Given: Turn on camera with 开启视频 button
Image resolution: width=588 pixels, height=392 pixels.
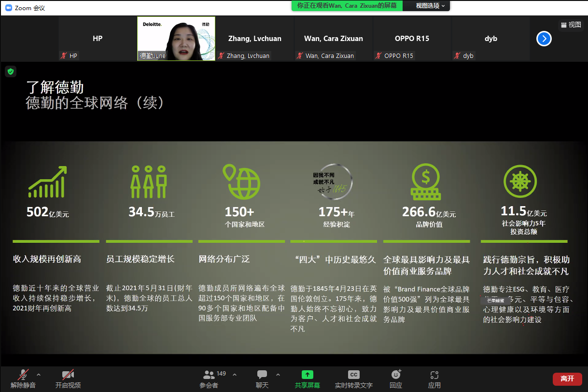Looking at the screenshot, I should [x=68, y=375].
